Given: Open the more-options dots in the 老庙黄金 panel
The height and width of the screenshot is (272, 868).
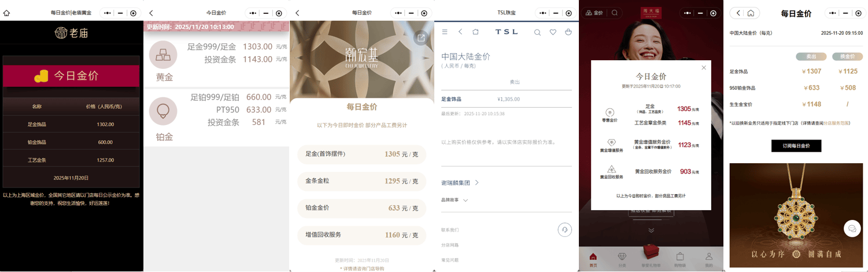Looking at the screenshot, I should pos(108,13).
